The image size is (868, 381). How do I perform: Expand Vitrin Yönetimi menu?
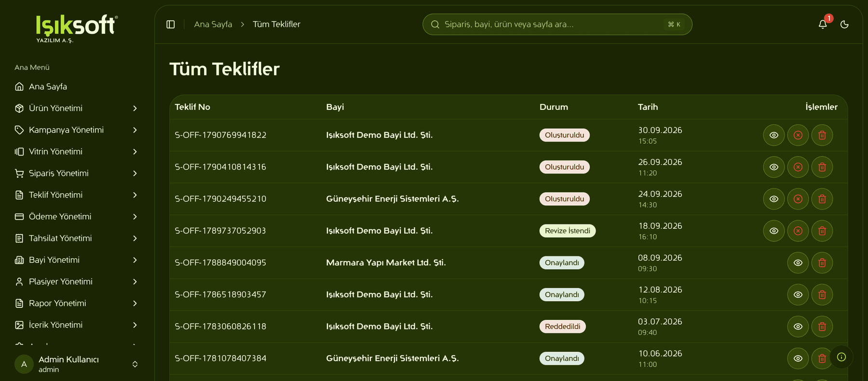77,151
